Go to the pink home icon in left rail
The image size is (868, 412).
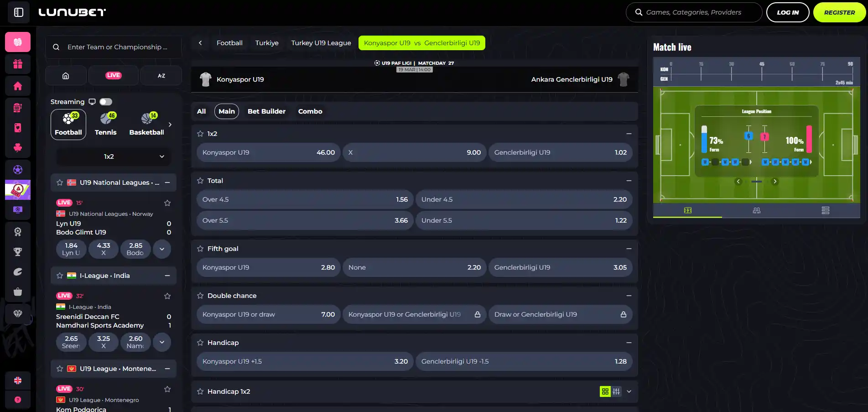[18, 86]
